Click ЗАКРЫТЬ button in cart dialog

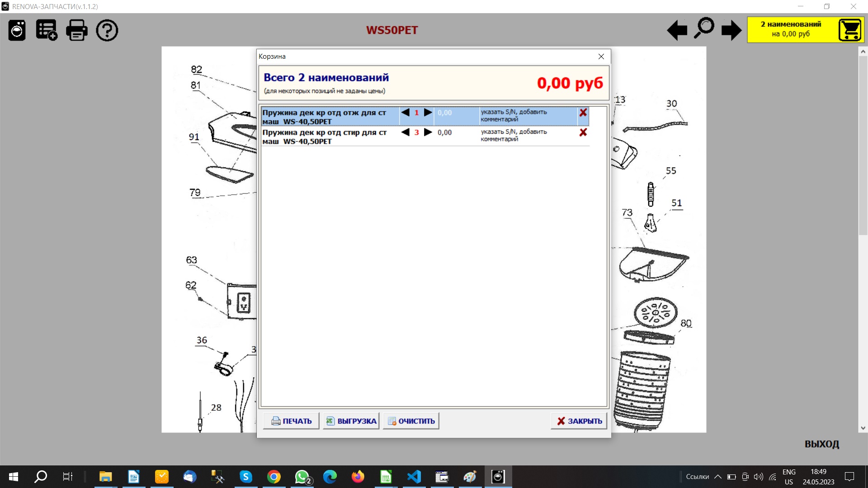[579, 421]
